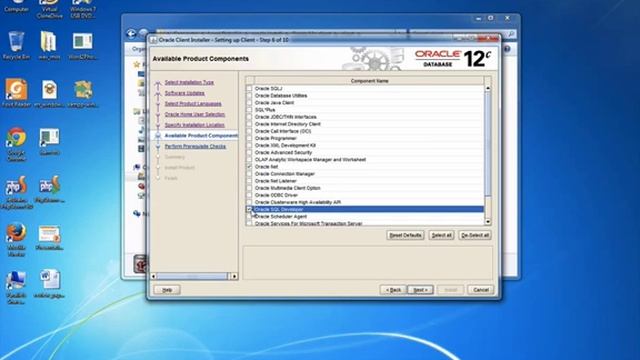Go to Select Installation Type step
640x360 pixels.
(x=189, y=82)
